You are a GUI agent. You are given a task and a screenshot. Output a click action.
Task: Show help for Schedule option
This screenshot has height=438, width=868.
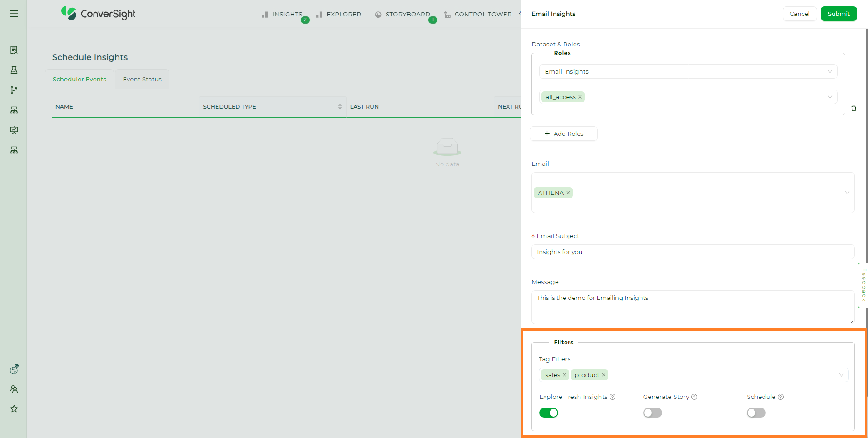[x=781, y=397]
